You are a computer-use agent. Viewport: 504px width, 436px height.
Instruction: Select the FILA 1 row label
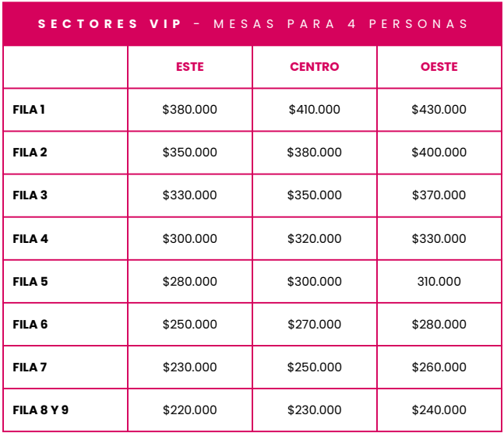30,110
